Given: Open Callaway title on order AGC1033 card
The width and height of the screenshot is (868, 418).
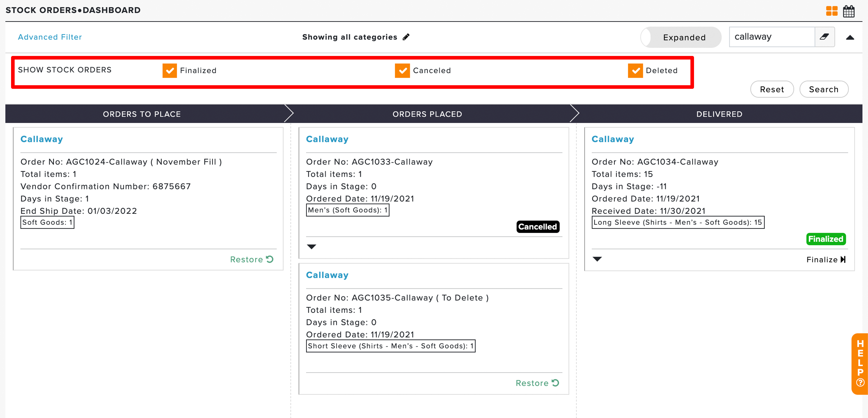Looking at the screenshot, I should click(x=327, y=139).
